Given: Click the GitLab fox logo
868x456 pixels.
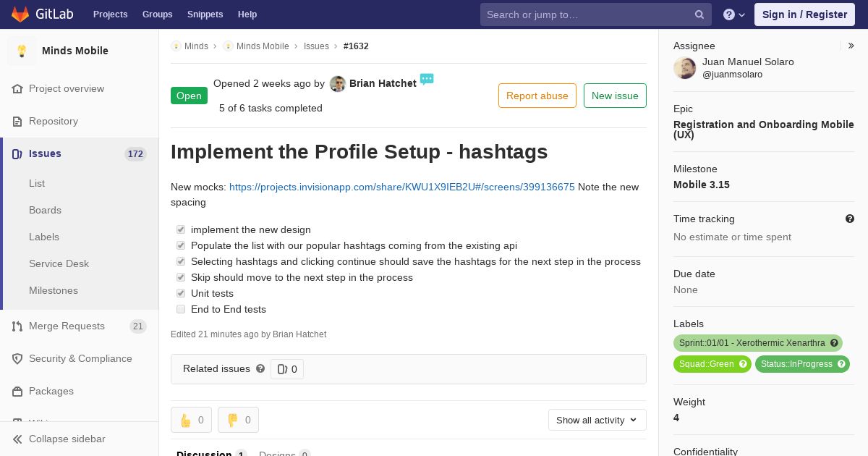Looking at the screenshot, I should [20, 14].
